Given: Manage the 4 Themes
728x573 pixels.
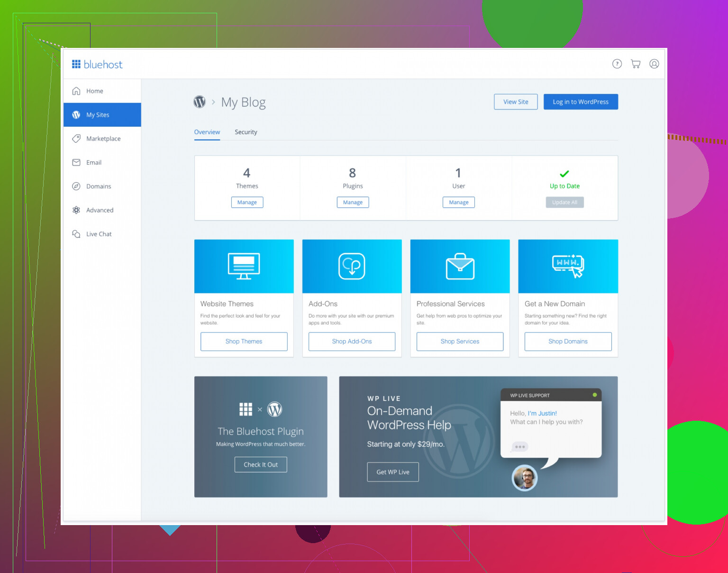Looking at the screenshot, I should [247, 202].
